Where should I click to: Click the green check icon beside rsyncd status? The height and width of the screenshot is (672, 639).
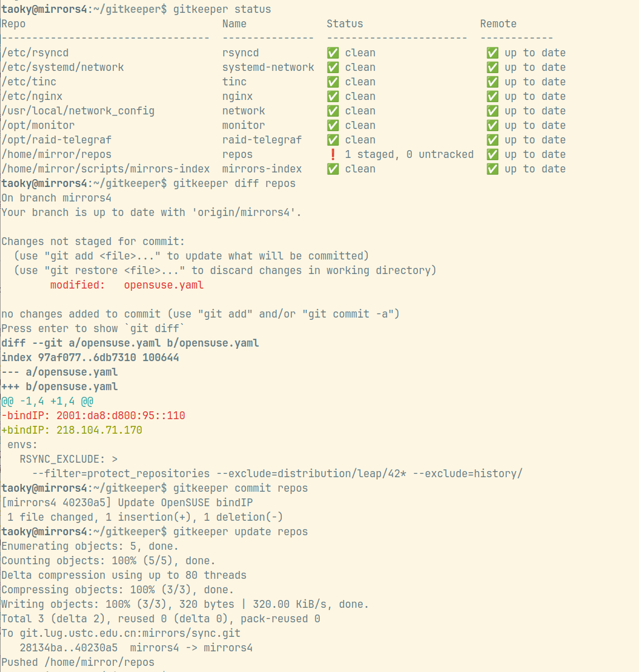[333, 52]
